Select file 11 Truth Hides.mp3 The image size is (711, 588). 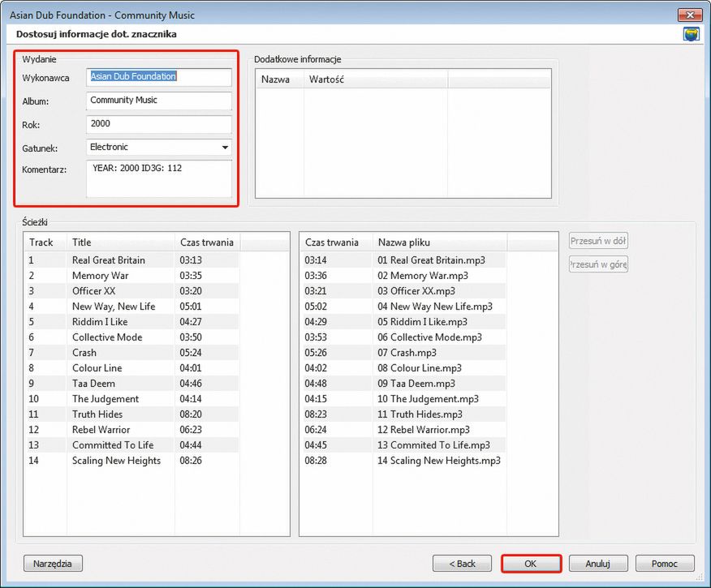click(420, 414)
